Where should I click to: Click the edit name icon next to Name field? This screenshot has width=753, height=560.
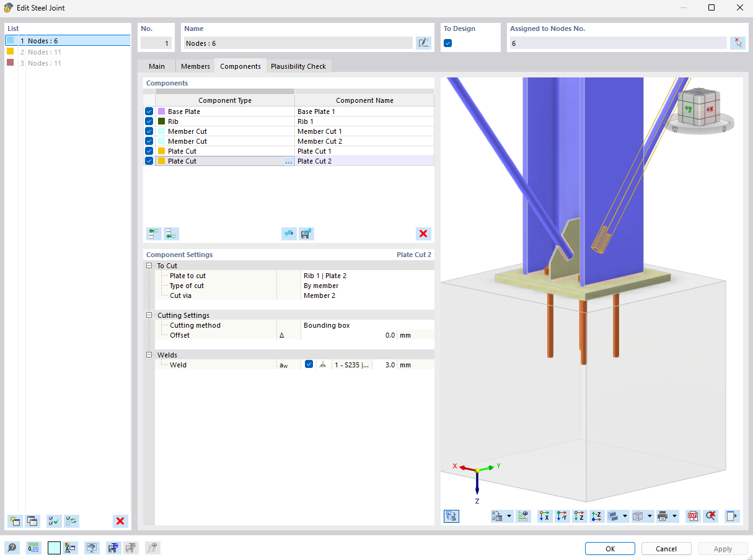[423, 43]
